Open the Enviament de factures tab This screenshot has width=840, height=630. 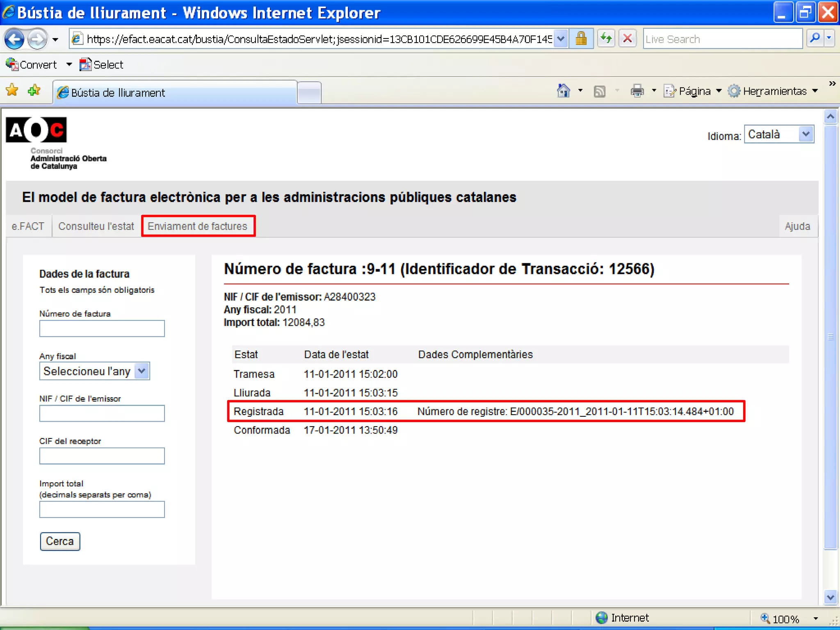tap(197, 226)
